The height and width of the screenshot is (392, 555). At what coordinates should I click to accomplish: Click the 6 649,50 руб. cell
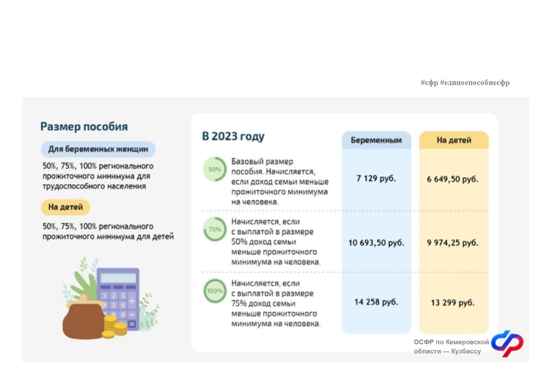pyautogui.click(x=453, y=179)
